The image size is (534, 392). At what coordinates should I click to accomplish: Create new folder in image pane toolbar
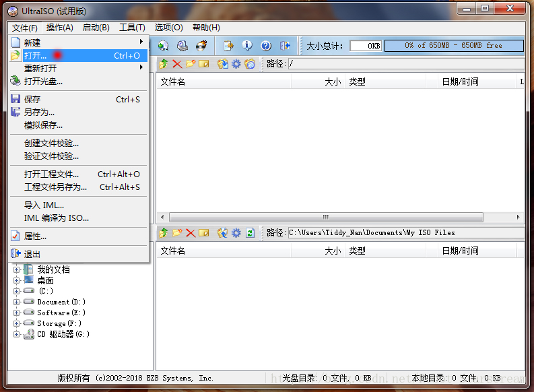click(x=191, y=64)
